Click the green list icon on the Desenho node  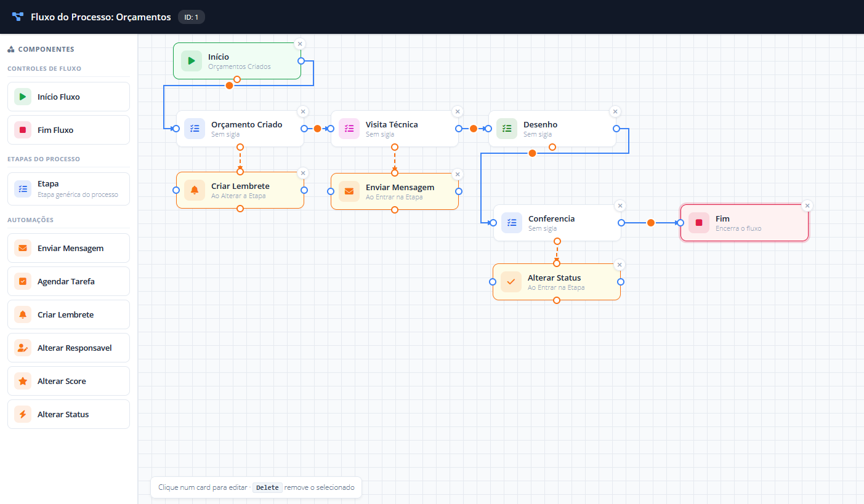[x=507, y=129]
